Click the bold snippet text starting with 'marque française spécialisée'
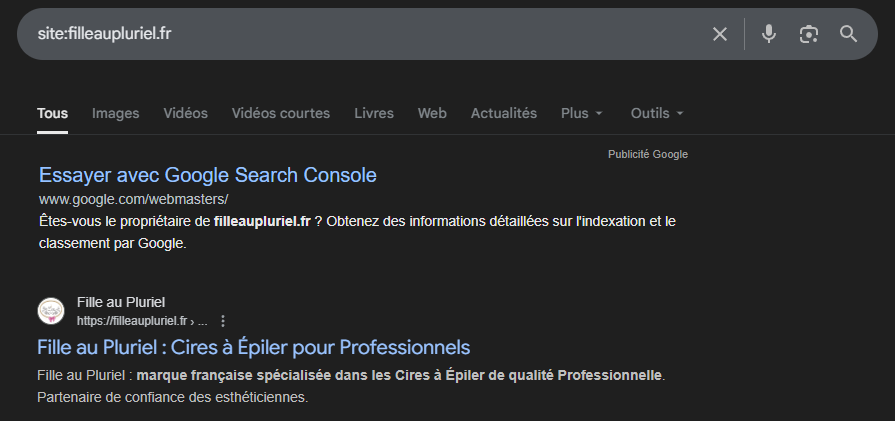This screenshot has width=895, height=421. tap(399, 376)
